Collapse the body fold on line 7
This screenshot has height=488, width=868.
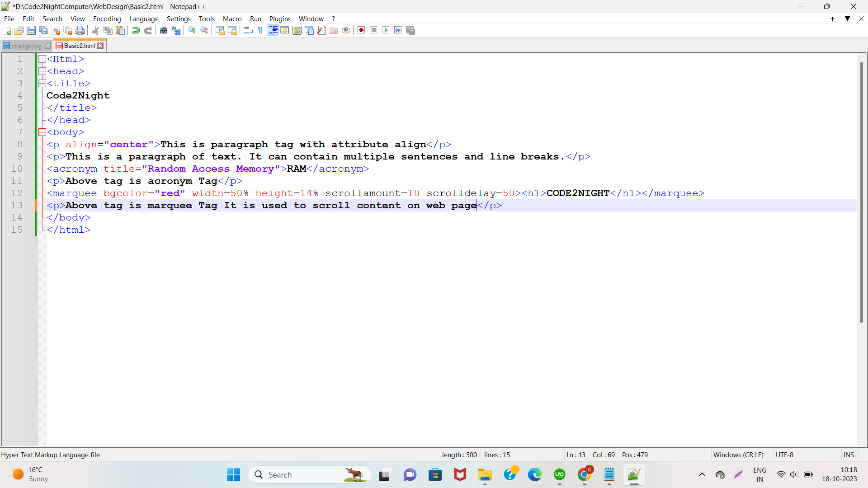point(42,132)
